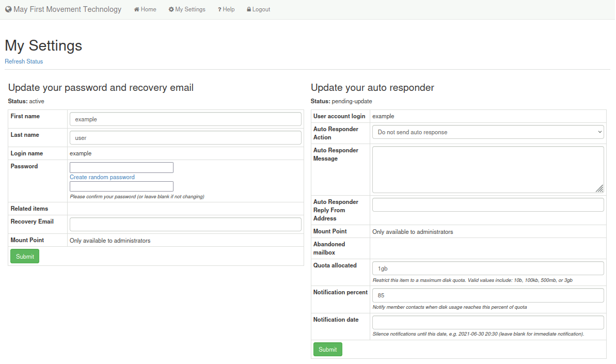
Task: Click the 'Status: active' text
Action: pyautogui.click(x=26, y=101)
